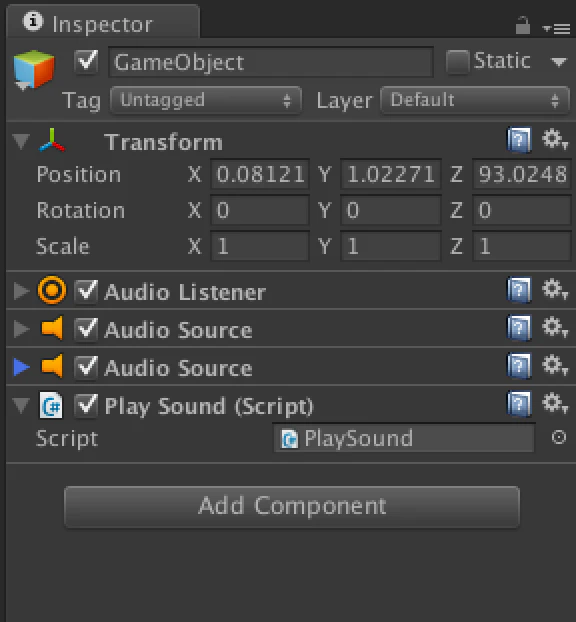Image resolution: width=576 pixels, height=622 pixels.
Task: Open the Layer dropdown showing Default
Action: coord(475,100)
